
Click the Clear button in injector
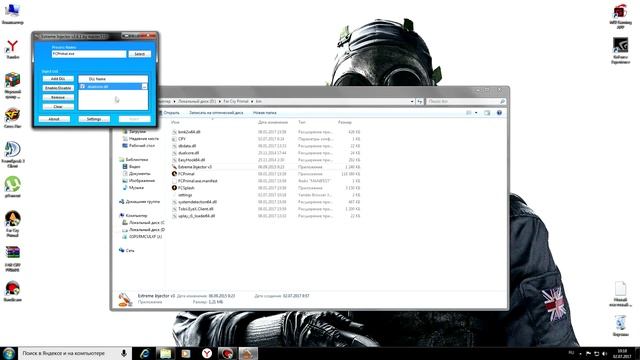coord(58,107)
